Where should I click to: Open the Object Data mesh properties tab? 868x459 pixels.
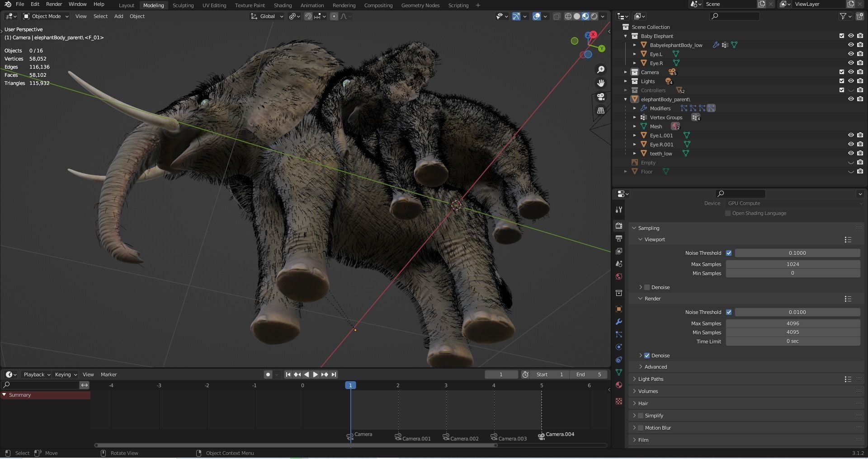click(619, 373)
